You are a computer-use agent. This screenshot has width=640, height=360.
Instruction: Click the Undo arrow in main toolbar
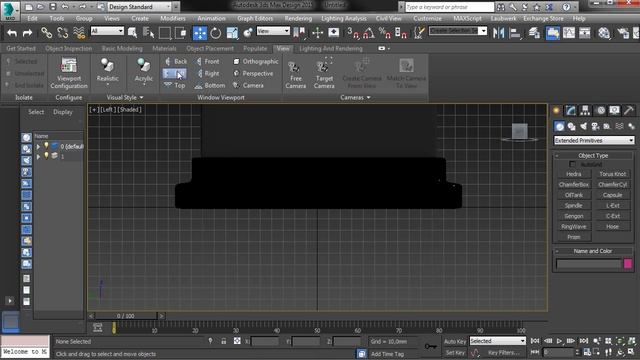click(x=12, y=33)
